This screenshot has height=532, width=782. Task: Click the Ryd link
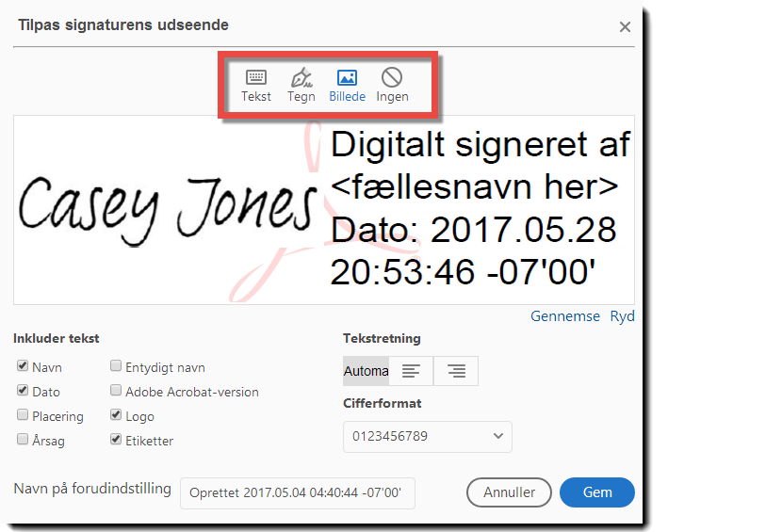(x=622, y=316)
